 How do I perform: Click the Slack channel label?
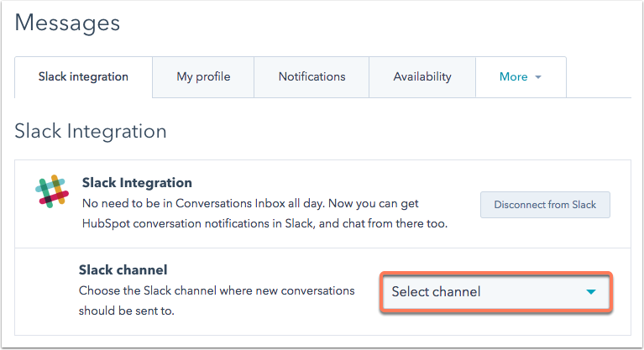pyautogui.click(x=123, y=270)
